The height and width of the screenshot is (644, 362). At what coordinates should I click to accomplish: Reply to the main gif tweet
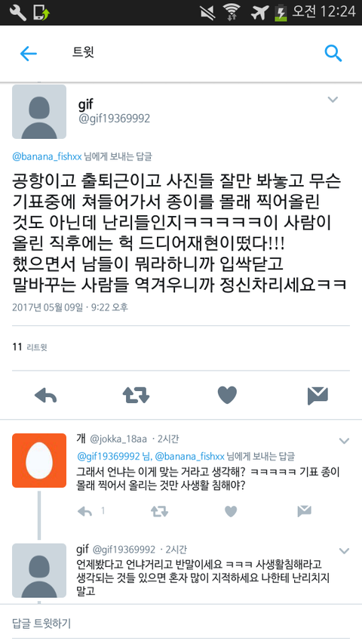pyautogui.click(x=45, y=396)
